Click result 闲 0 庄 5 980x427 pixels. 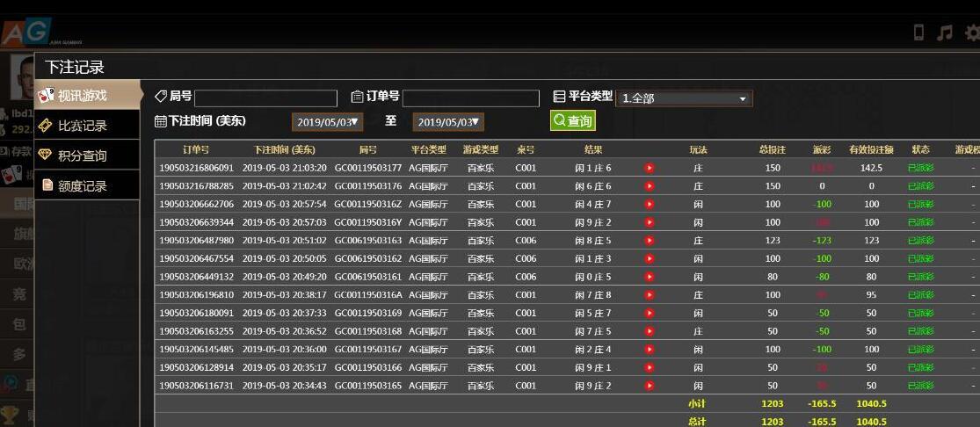pyautogui.click(x=593, y=277)
